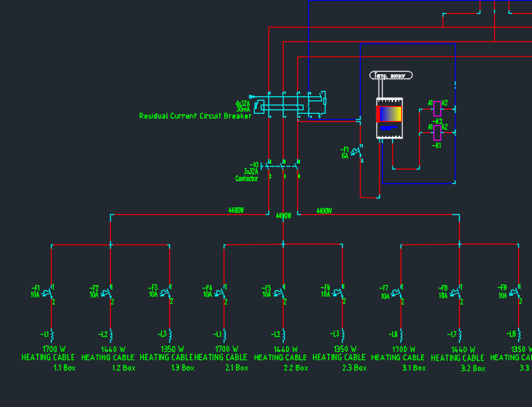Select the -F4 10A breaker symbol
This screenshot has height=407, width=532.
[x=220, y=293]
